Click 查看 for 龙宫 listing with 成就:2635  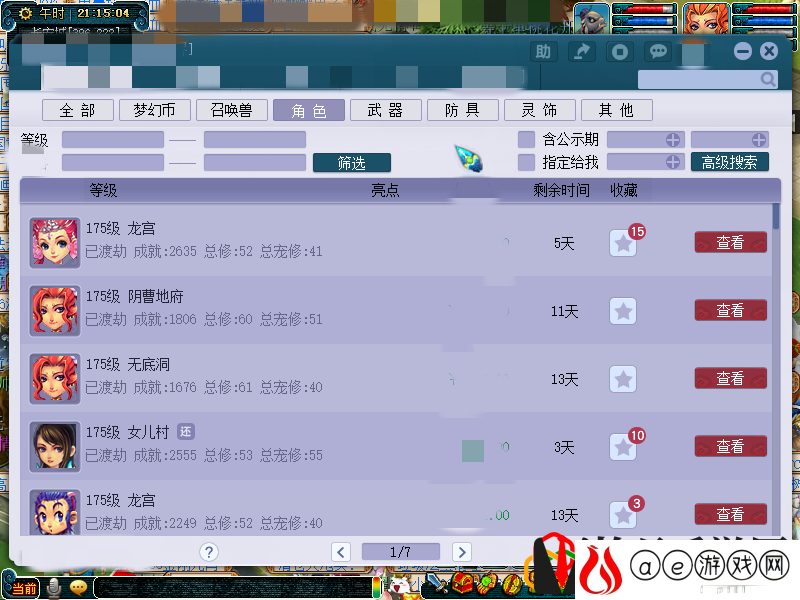pyautogui.click(x=731, y=242)
